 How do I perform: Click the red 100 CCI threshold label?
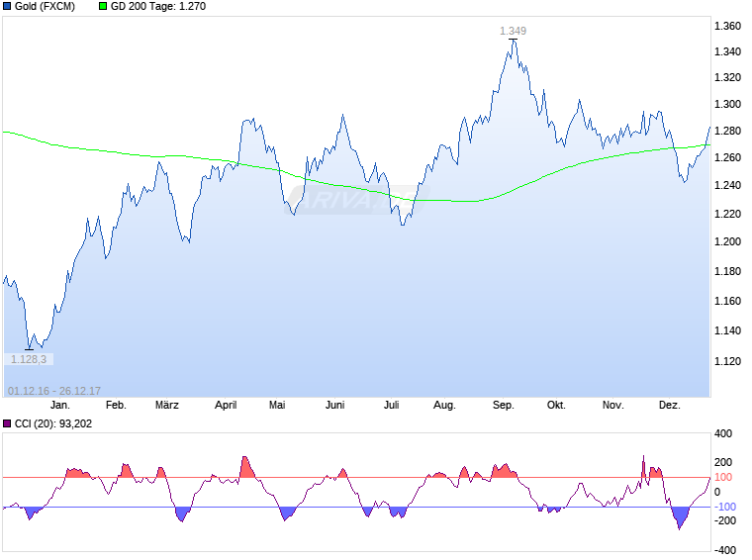[723, 478]
